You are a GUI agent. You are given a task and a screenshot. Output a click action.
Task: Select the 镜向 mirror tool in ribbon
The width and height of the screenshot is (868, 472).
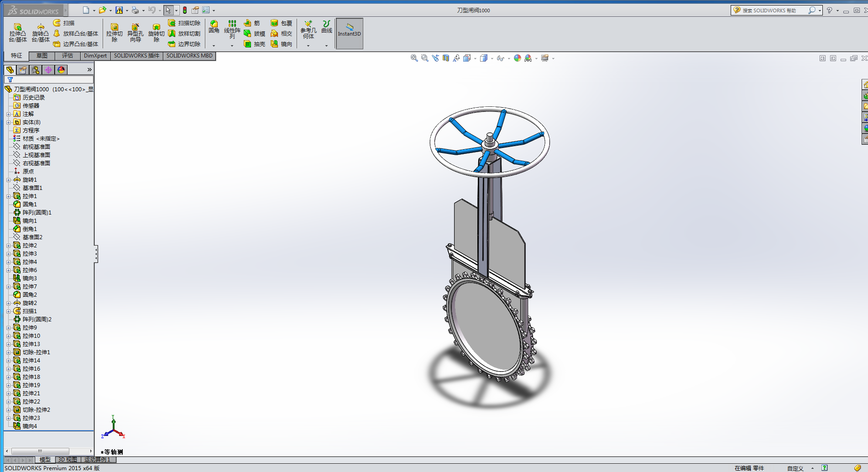[281, 44]
